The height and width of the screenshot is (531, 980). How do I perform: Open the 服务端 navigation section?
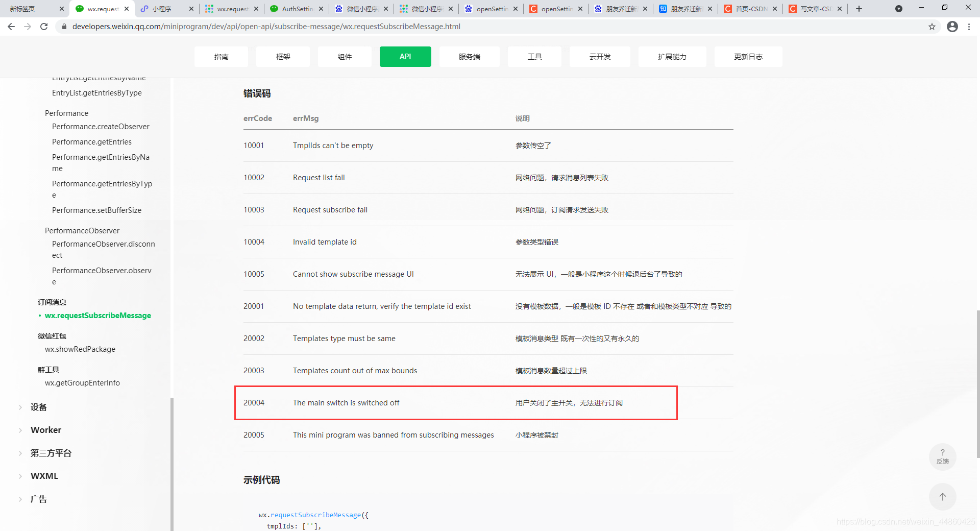pyautogui.click(x=469, y=57)
